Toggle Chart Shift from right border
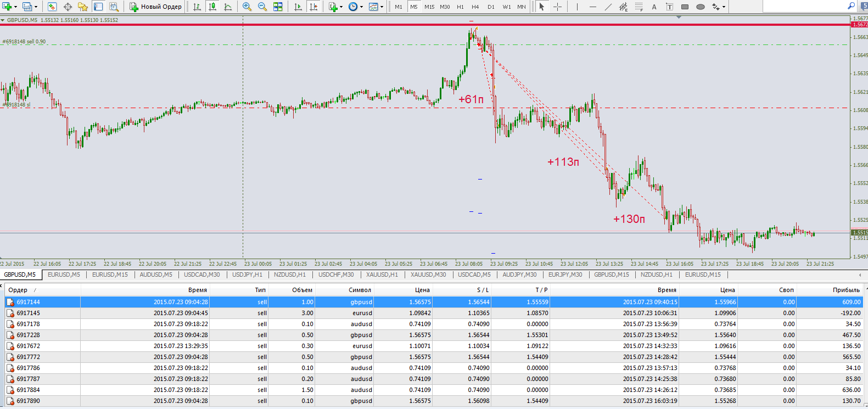Screen dimensions: 868x409 click(x=313, y=7)
